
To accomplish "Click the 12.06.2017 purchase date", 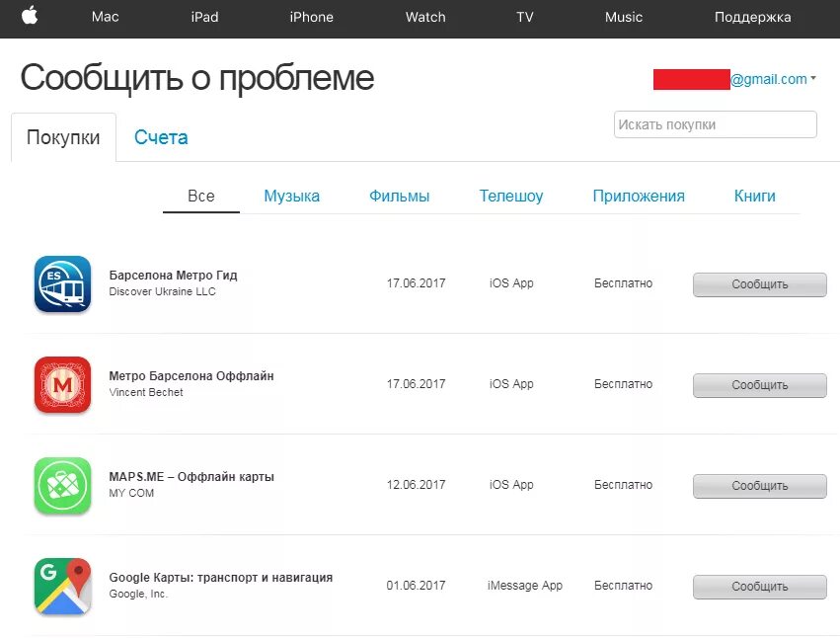I will click(416, 485).
